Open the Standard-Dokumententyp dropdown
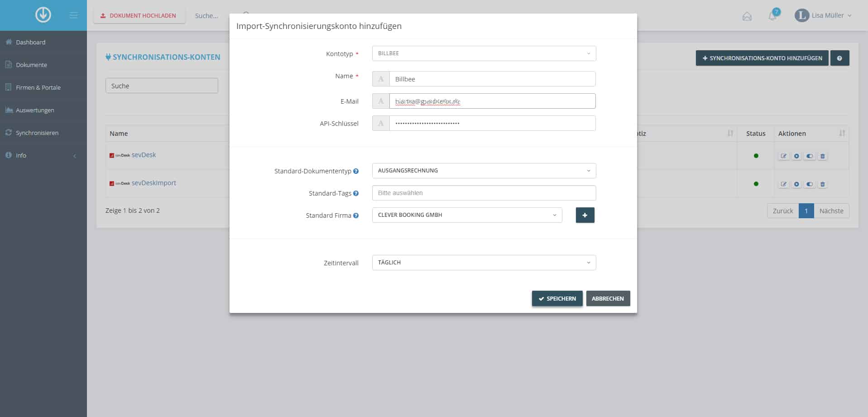This screenshot has width=868, height=417. pyautogui.click(x=484, y=171)
